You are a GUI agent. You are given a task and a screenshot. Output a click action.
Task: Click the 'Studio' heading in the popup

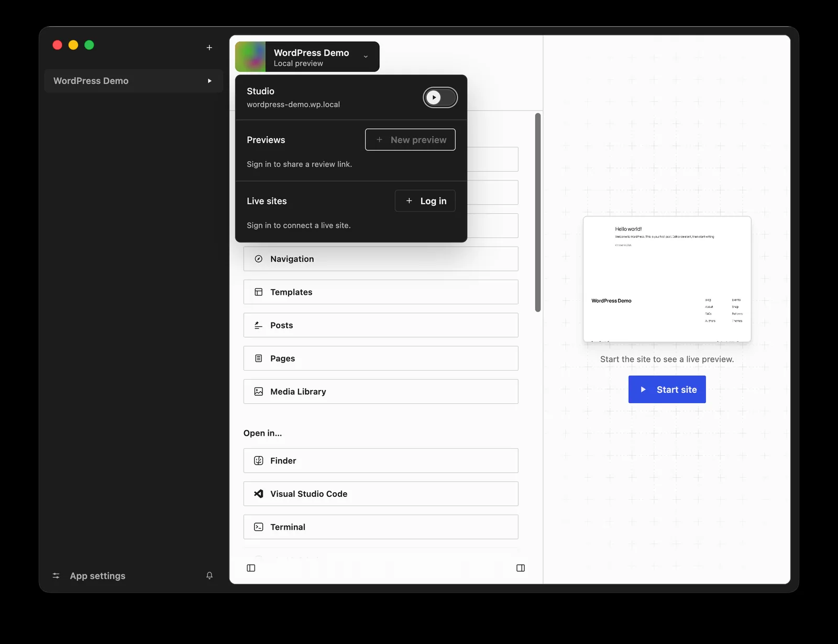click(x=261, y=91)
